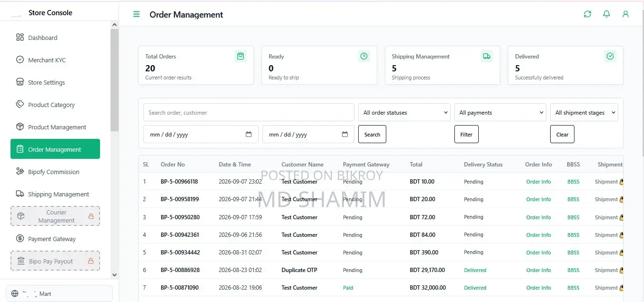Click shipment lock icon for order BP-5-00871090
This screenshot has width=644, height=302.
pos(621,288)
